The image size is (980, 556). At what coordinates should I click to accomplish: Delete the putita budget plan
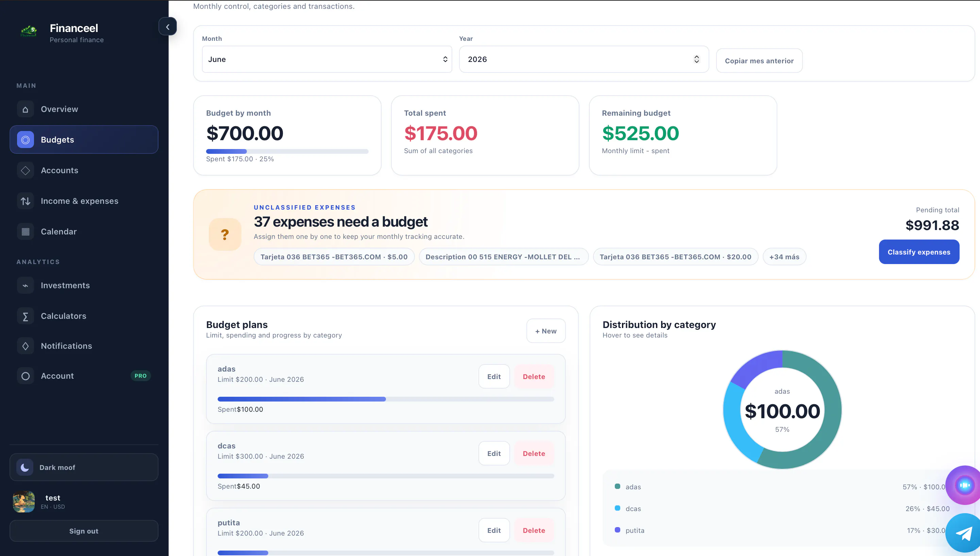click(534, 530)
